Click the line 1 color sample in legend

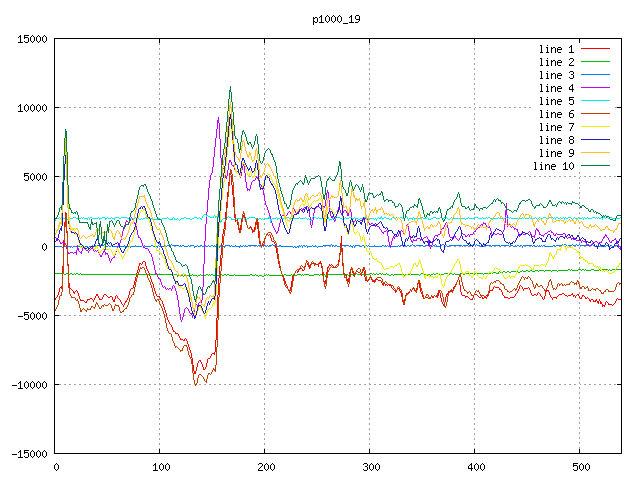coord(595,49)
